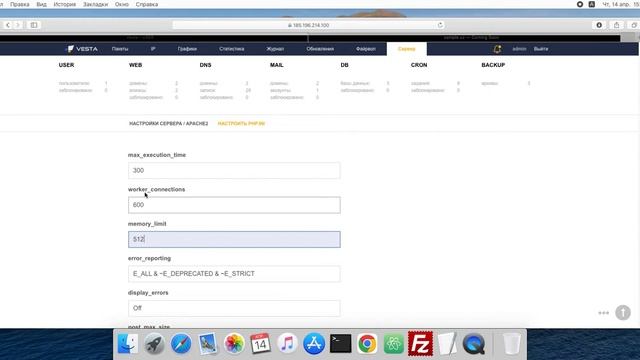Open the WEB section heading
The width and height of the screenshot is (640, 360).
pos(136,65)
